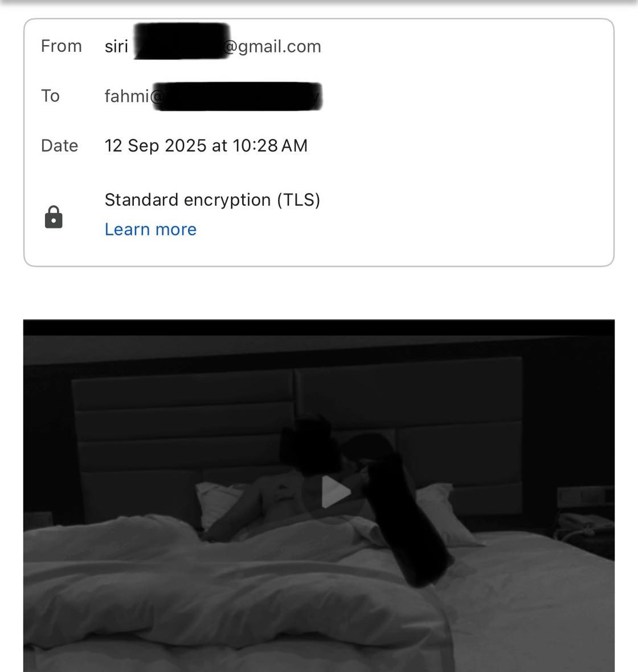Select the recipient address starting with fahmi@

click(x=213, y=96)
